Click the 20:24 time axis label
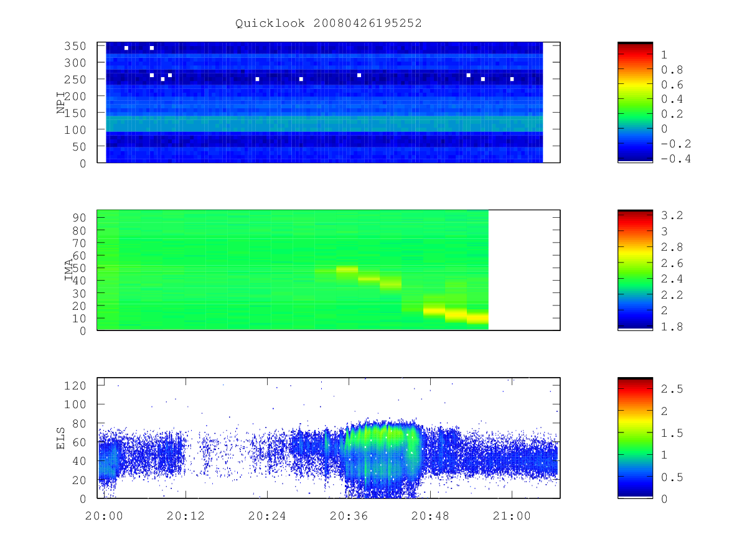 coord(267,516)
